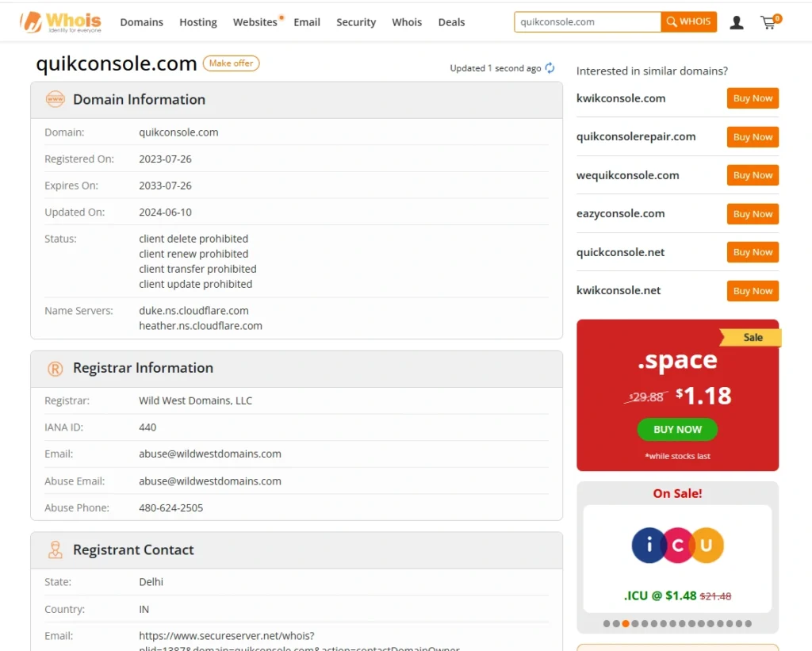Click duke.ns.cloudflare.com name server
The height and width of the screenshot is (651, 812).
point(193,311)
